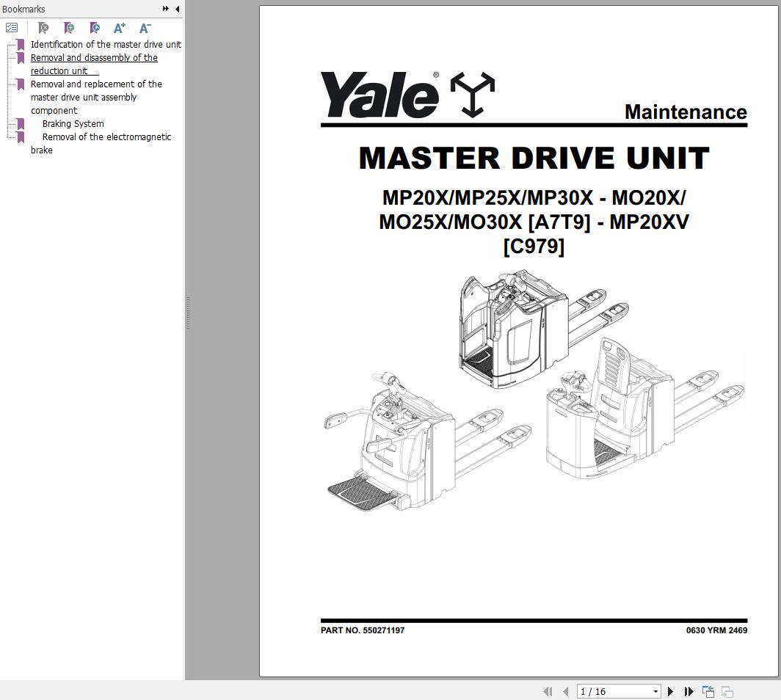Increase bookmark text size
The image size is (781, 700).
click(x=119, y=27)
